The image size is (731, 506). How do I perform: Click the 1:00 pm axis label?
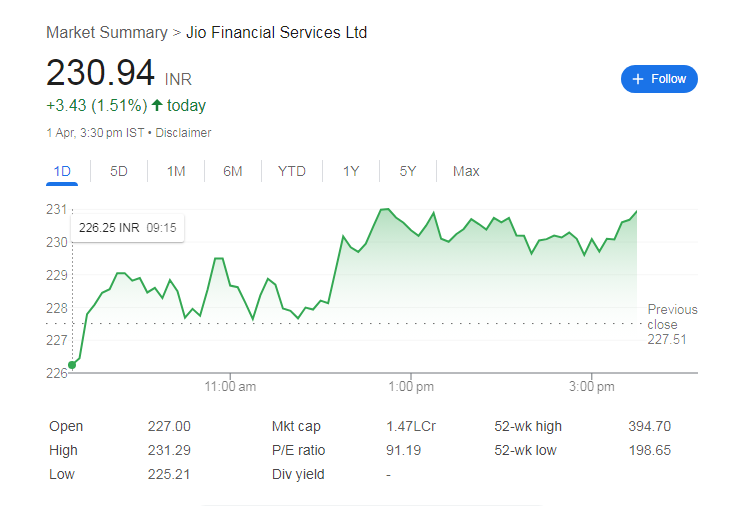point(411,386)
